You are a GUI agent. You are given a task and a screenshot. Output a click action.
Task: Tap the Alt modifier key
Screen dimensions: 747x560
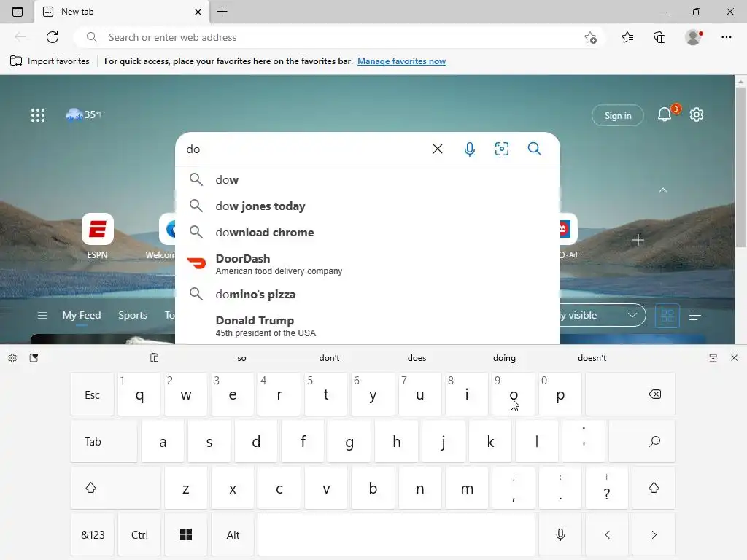pyautogui.click(x=233, y=534)
